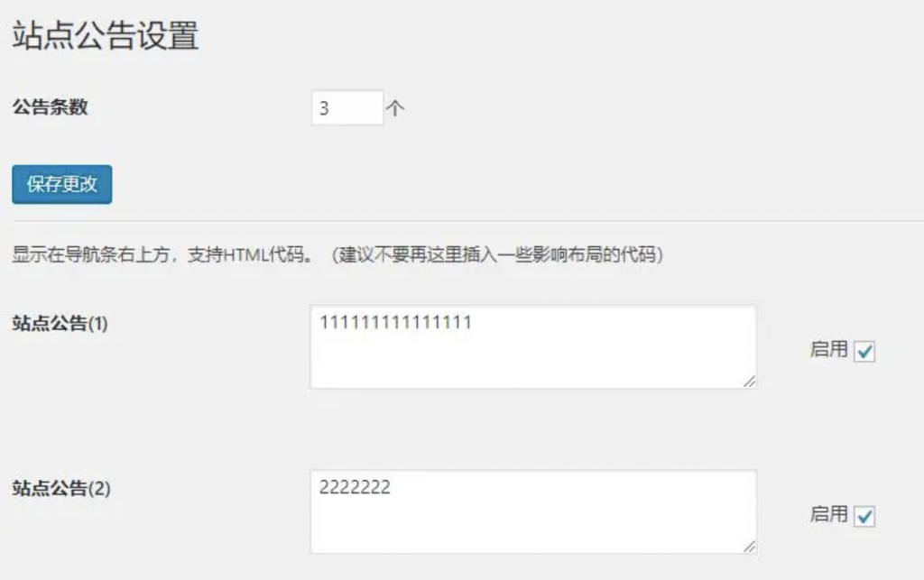Screen dimensions: 924x580
Task: Click the 保存更改 button
Action: tap(62, 184)
